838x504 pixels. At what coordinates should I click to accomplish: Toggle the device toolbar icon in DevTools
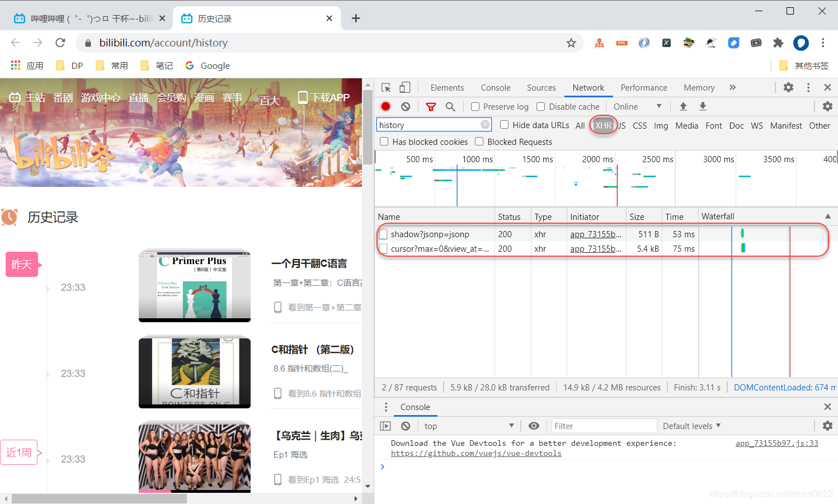click(x=405, y=88)
